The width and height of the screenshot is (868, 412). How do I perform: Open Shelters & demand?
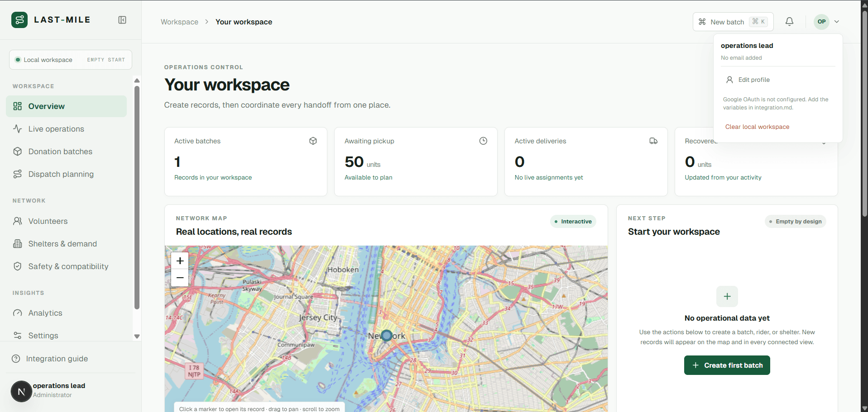pyautogui.click(x=67, y=244)
